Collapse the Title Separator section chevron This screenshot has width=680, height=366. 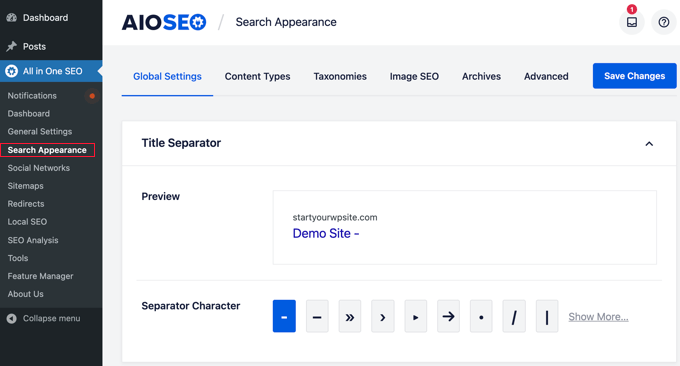point(649,144)
